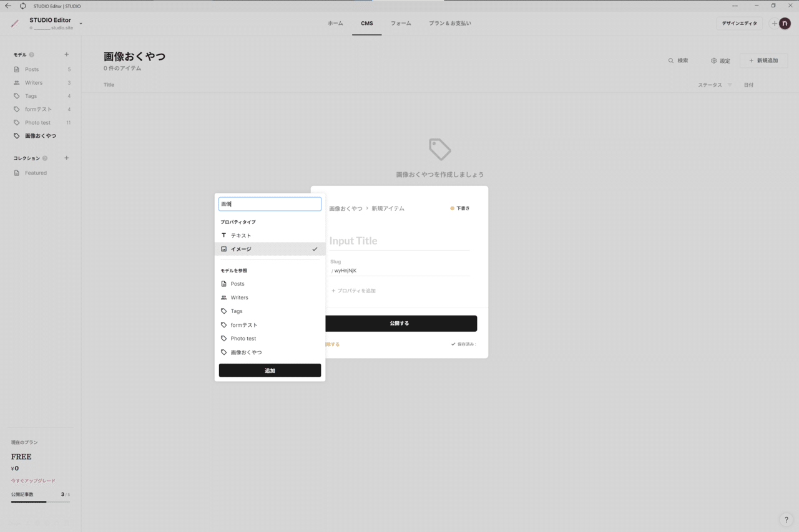Open help with the question mark button
799x532 pixels.
tap(787, 520)
